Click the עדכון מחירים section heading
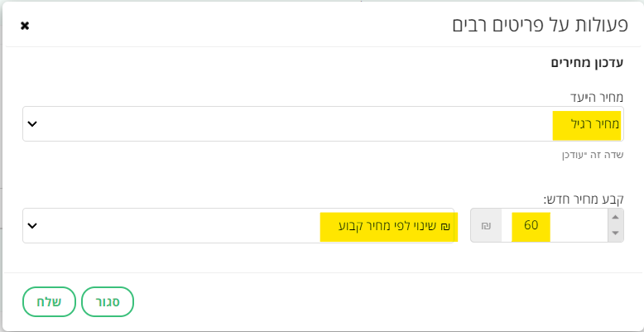Image resolution: width=644 pixels, height=332 pixels. click(x=587, y=62)
